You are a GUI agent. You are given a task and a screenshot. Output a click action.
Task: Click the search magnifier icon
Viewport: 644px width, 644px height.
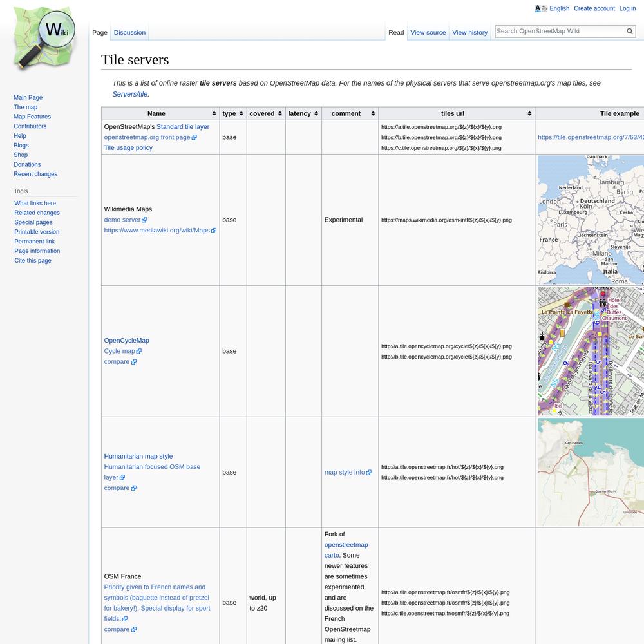pyautogui.click(x=630, y=31)
